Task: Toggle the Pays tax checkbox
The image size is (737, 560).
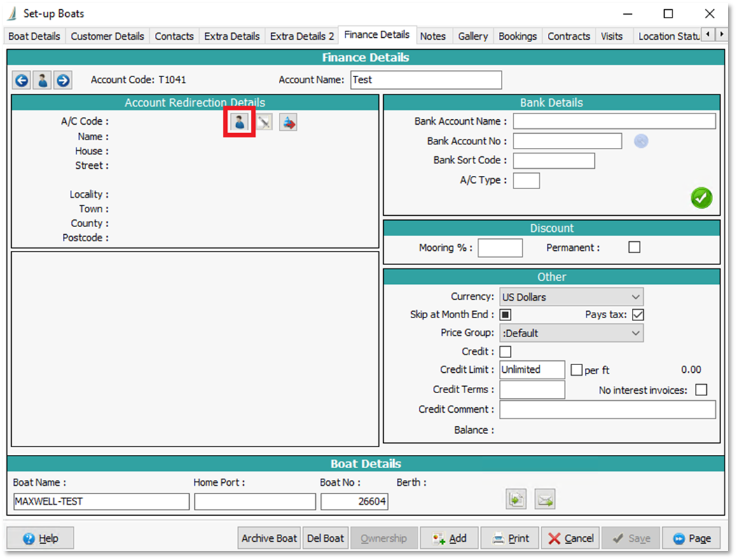Action: (x=638, y=315)
